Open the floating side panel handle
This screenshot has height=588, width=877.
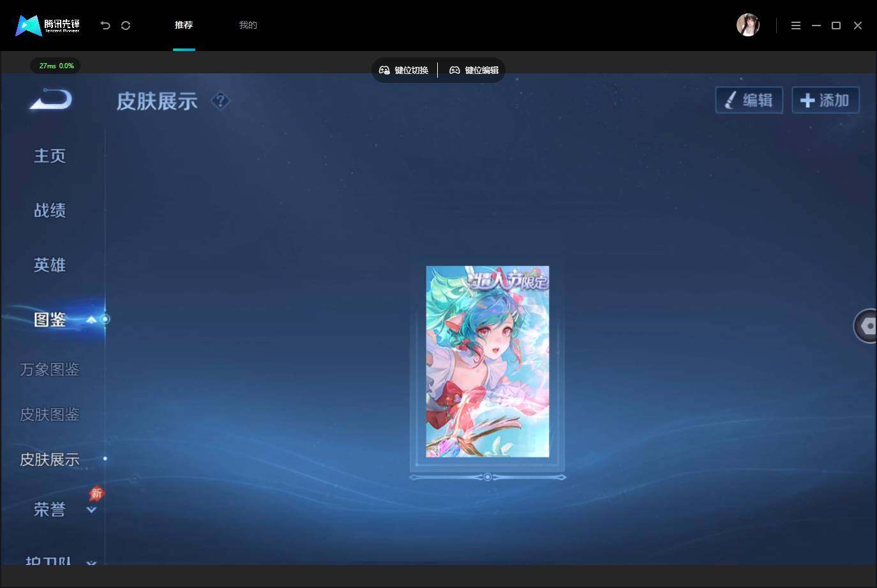[866, 326]
